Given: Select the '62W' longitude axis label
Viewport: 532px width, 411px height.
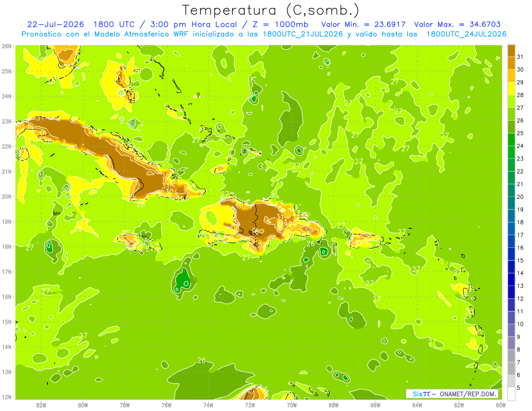Looking at the screenshot, I should pyautogui.click(x=459, y=405).
